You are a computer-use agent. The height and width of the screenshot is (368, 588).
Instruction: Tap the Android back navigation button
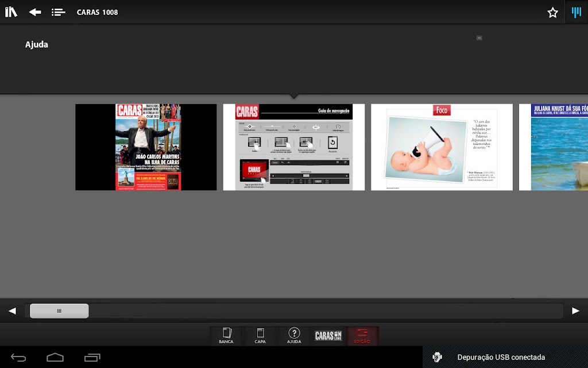pos(18,358)
